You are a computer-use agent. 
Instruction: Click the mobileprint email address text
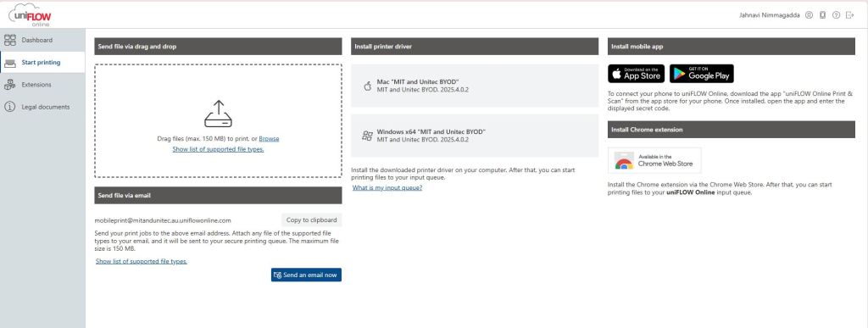(163, 220)
